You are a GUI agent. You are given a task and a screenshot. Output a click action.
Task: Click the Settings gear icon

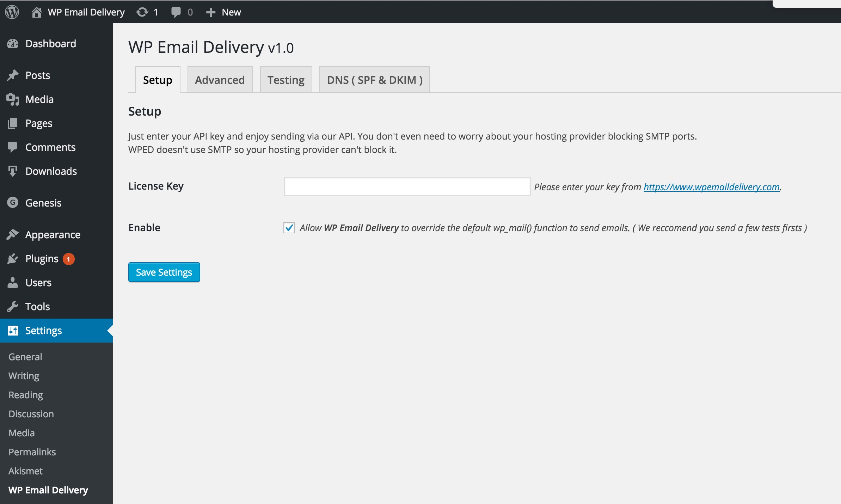click(13, 331)
